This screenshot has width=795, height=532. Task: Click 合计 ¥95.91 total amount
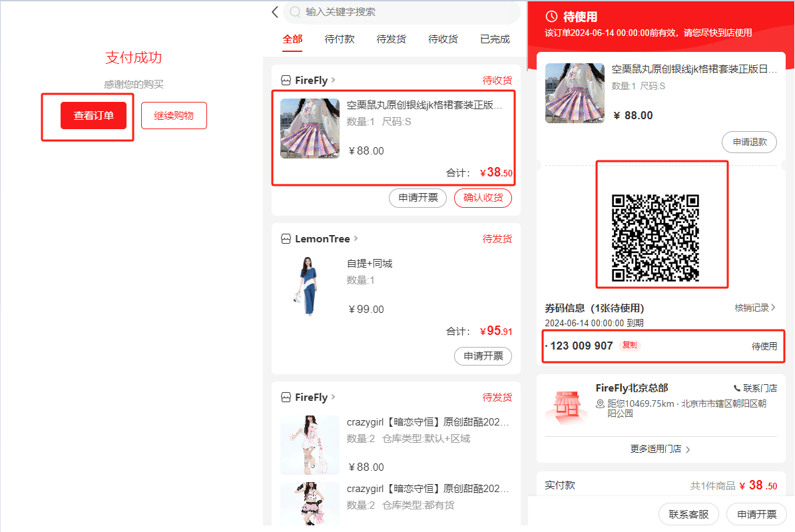coord(479,331)
